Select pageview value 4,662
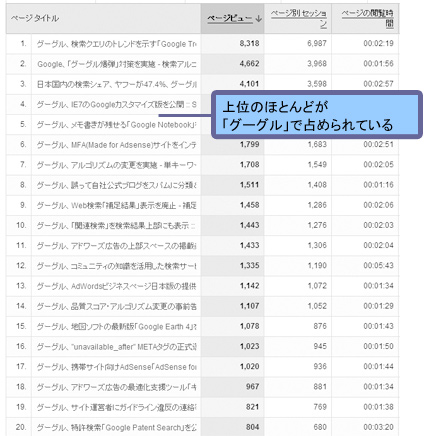This screenshot has height=436, width=428. coord(249,63)
